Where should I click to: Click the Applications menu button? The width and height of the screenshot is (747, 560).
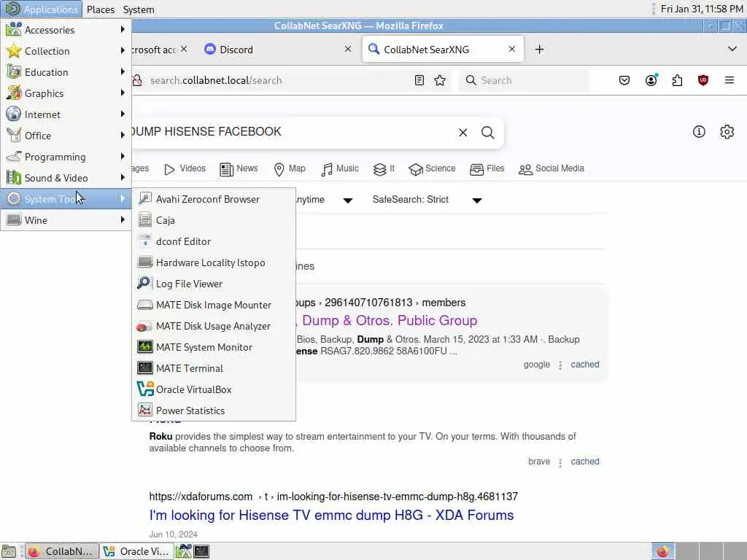(42, 9)
